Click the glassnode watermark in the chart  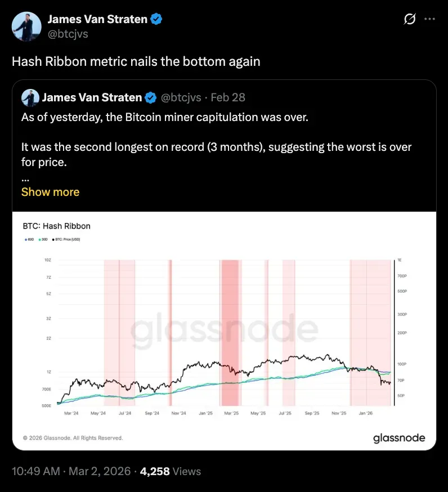(223, 330)
